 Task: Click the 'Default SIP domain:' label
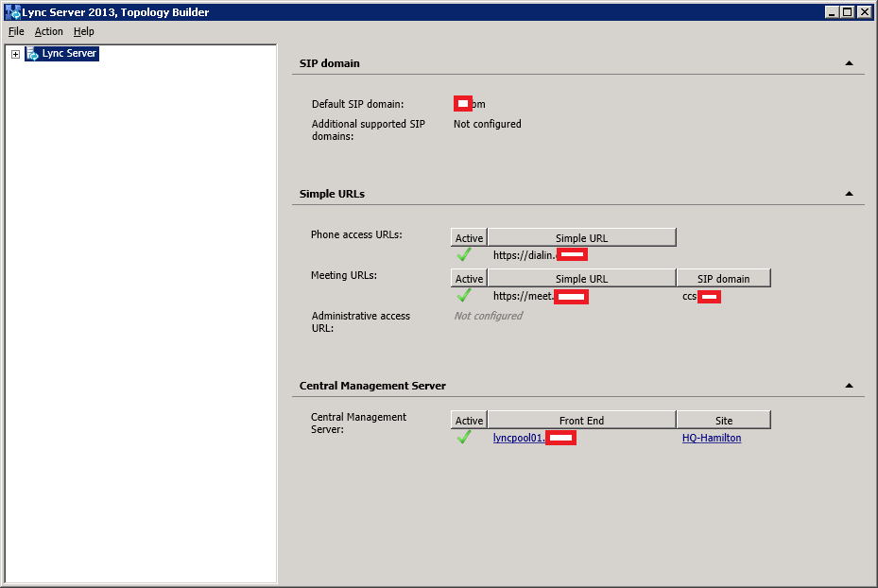(357, 104)
